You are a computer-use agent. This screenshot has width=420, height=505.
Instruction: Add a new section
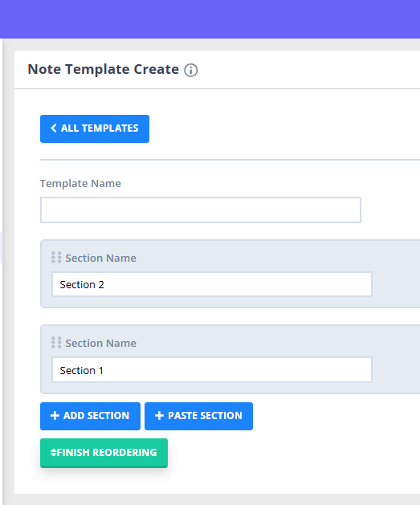point(90,416)
